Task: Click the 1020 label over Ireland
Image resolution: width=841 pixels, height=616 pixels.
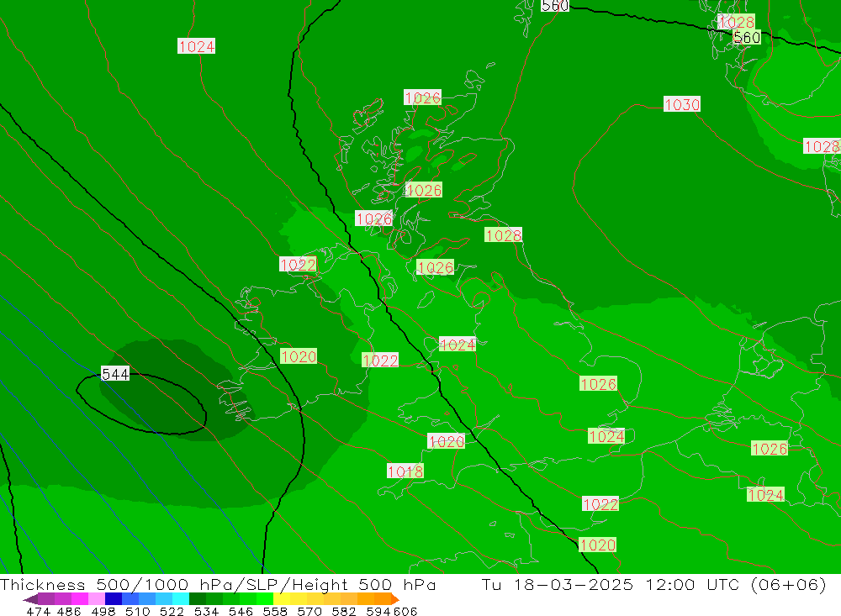Action: tap(299, 356)
